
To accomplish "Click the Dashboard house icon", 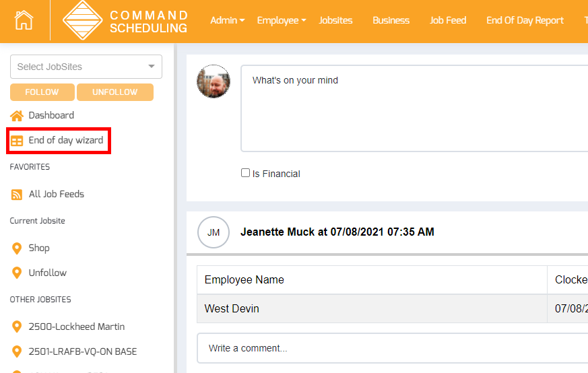I will [x=17, y=116].
